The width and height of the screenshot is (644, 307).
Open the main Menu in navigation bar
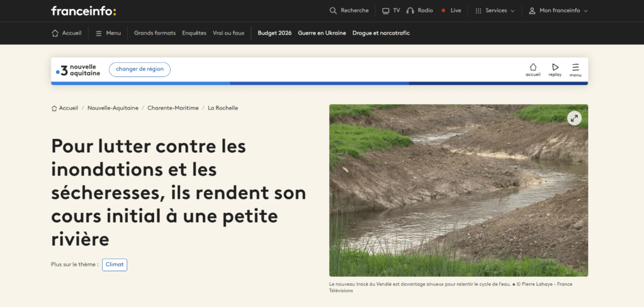108,33
